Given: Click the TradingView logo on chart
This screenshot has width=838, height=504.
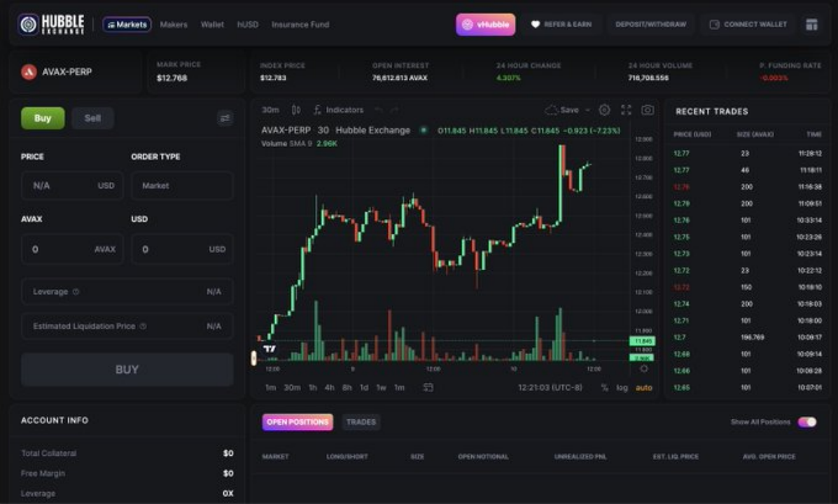Looking at the screenshot, I should 270,349.
